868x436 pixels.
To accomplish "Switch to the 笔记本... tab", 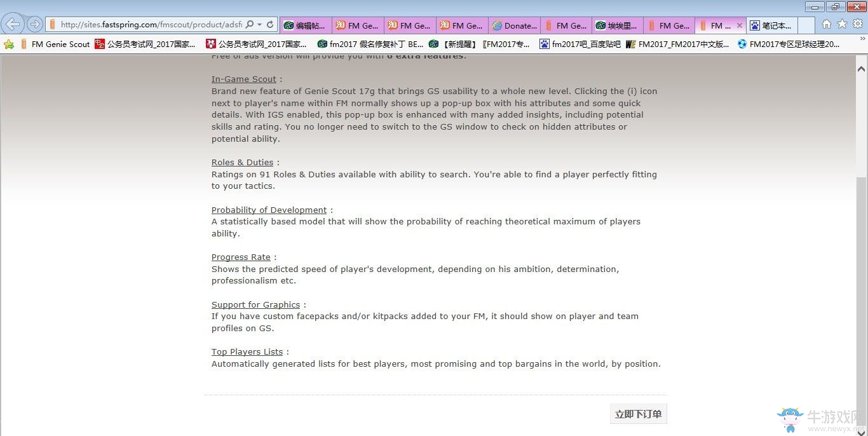I will tap(771, 25).
